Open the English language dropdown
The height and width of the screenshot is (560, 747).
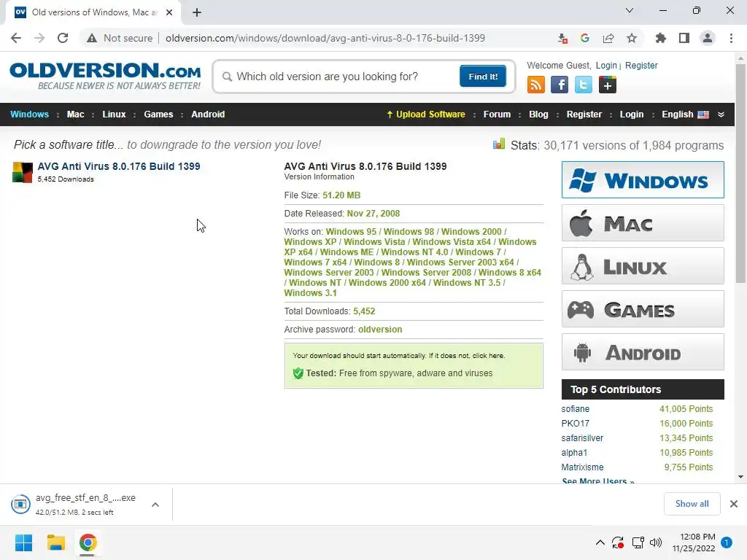685,114
